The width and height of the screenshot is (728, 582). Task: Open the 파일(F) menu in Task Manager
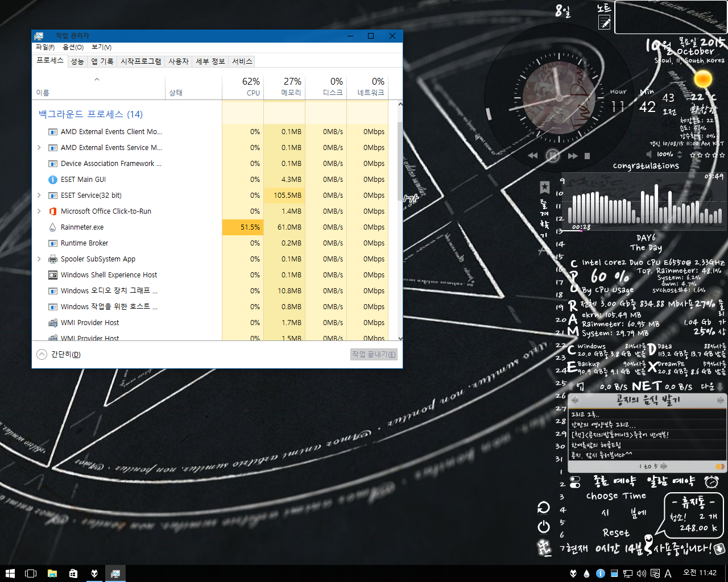(45, 47)
